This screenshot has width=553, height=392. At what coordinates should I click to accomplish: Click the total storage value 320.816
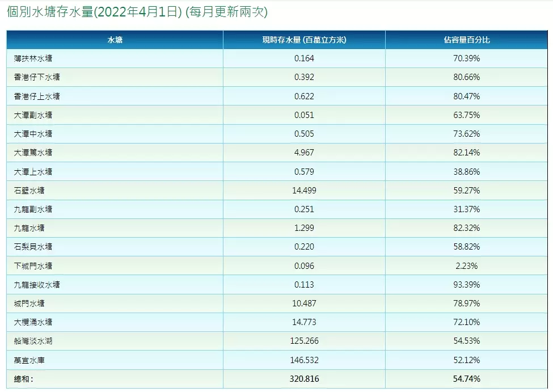(304, 378)
